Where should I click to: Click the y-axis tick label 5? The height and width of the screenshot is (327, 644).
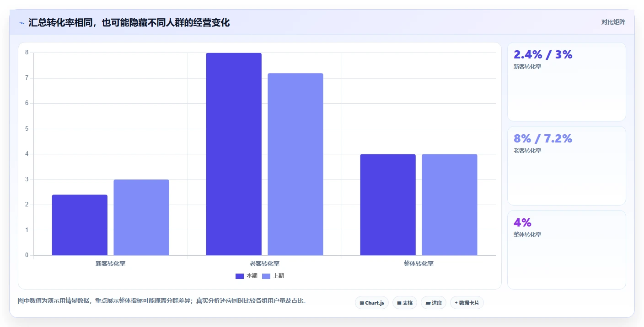point(27,129)
